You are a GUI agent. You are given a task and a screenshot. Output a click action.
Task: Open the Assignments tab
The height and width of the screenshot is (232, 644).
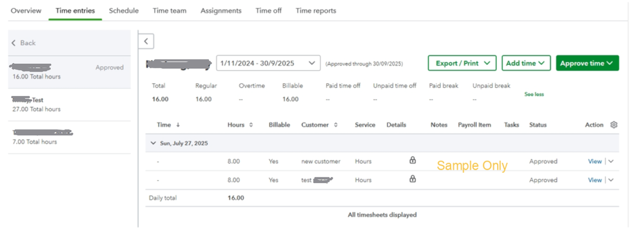click(221, 11)
